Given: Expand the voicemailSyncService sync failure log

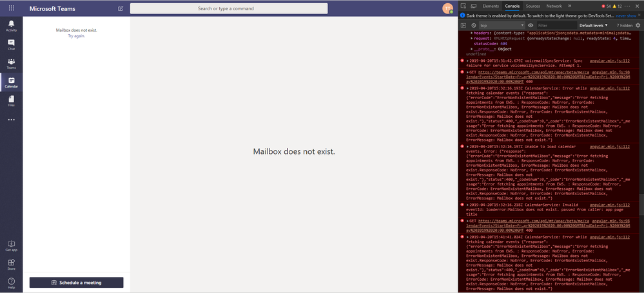Looking at the screenshot, I should pyautogui.click(x=468, y=61).
